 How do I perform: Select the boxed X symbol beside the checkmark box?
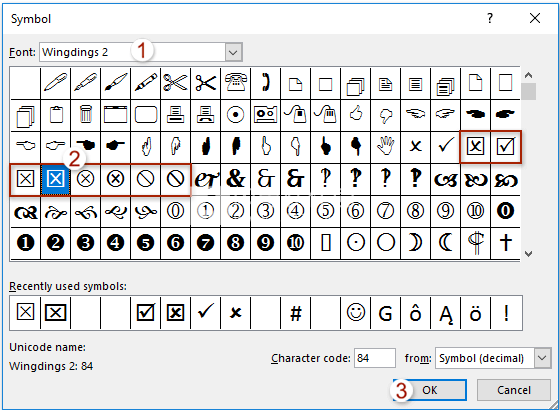click(x=476, y=146)
